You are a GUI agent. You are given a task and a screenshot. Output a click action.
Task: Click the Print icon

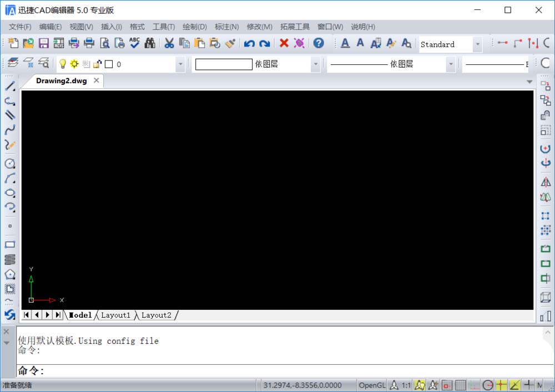89,43
